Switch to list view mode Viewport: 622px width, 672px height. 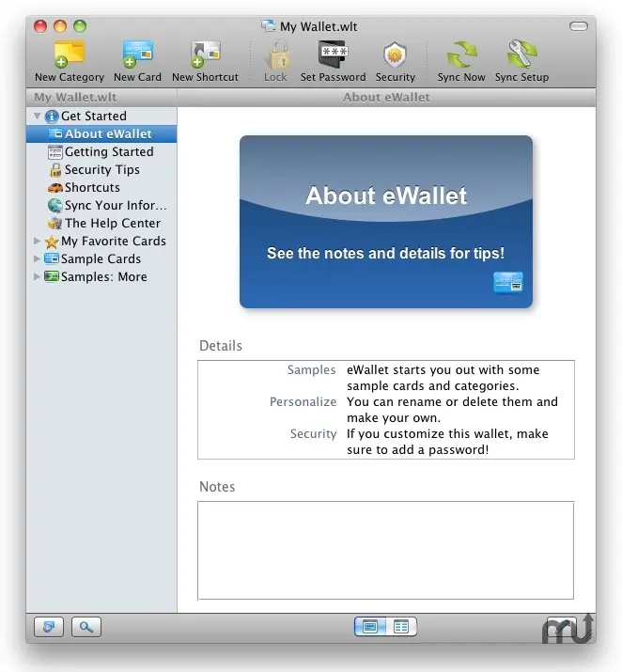(x=401, y=627)
